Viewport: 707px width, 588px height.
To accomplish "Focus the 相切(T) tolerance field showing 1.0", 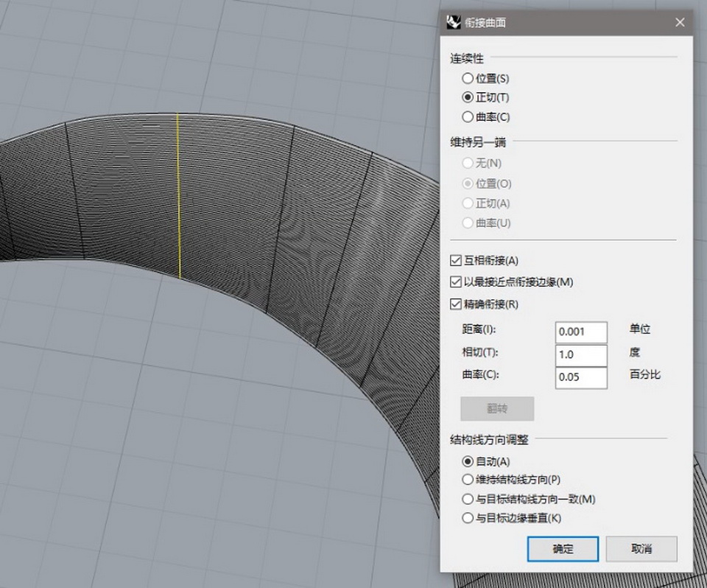I will pyautogui.click(x=580, y=354).
